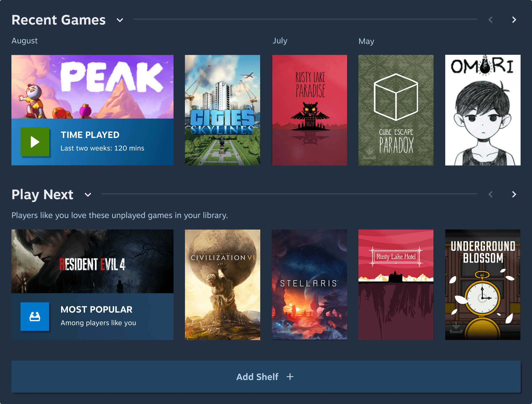Click the Play Next shelf title
Image resolution: width=532 pixels, height=404 pixels.
(x=43, y=195)
